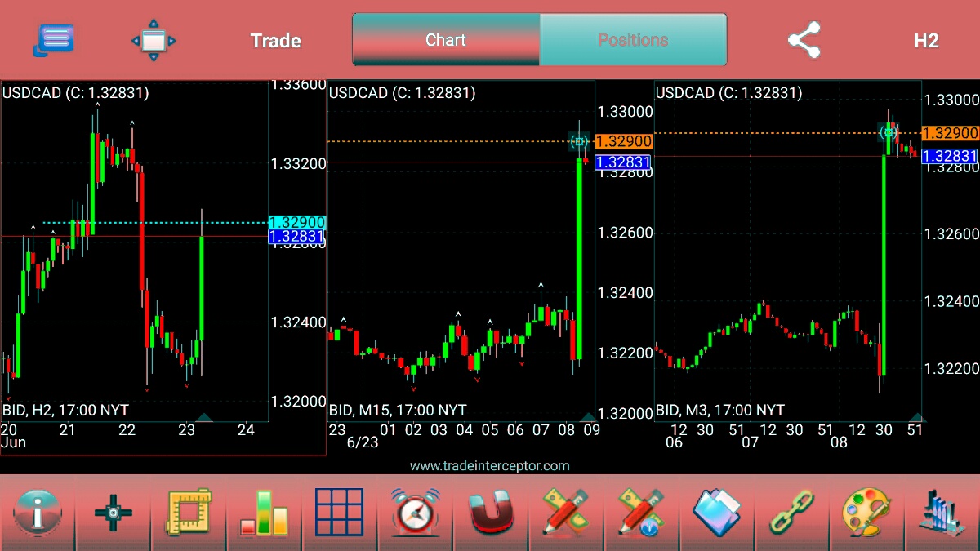Open the blue buildings chart icon
Image resolution: width=980 pixels, height=551 pixels.
(941, 514)
